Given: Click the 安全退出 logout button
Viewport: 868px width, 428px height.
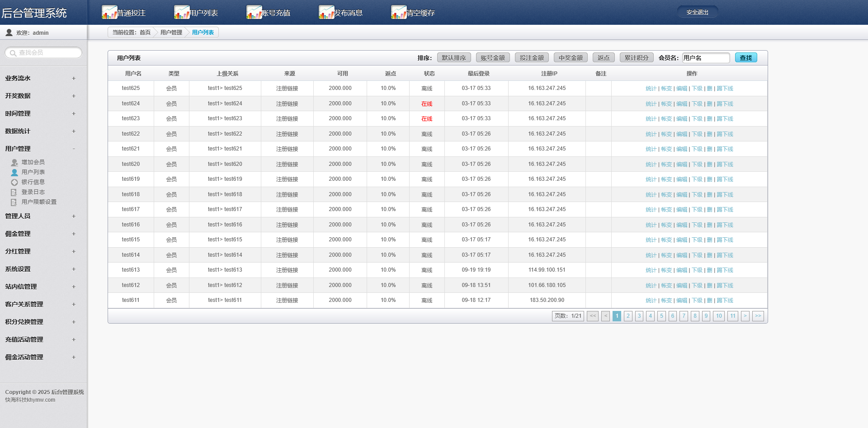Looking at the screenshot, I should coord(697,12).
